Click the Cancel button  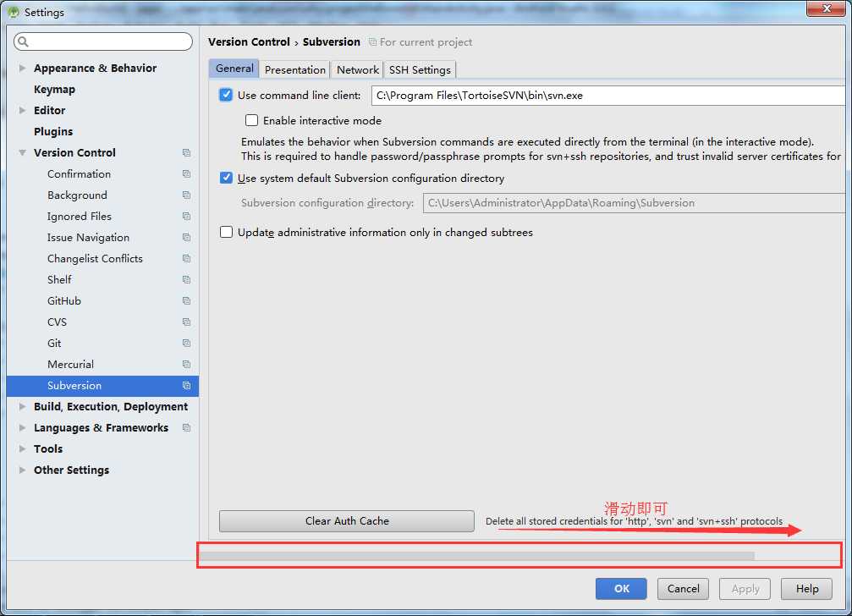[x=683, y=589]
